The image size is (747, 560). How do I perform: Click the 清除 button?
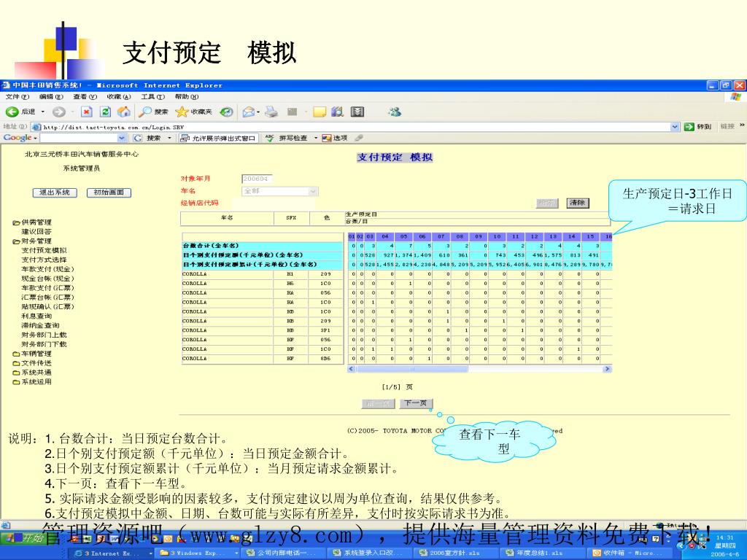tap(578, 203)
